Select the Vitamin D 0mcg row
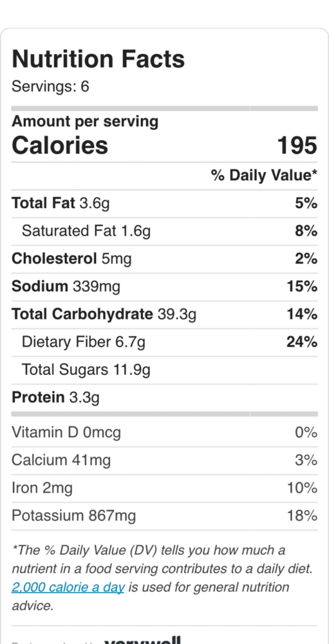The width and height of the screenshot is (329, 644). [164, 433]
